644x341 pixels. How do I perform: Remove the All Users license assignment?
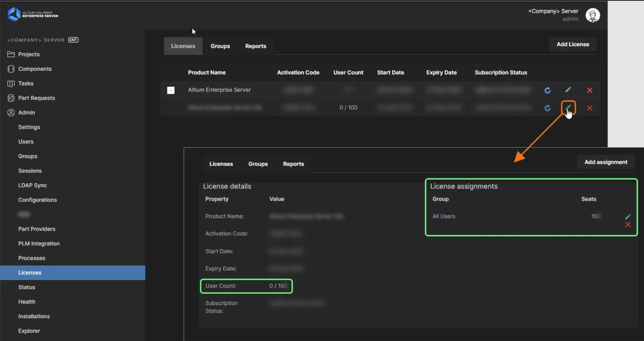point(628,225)
